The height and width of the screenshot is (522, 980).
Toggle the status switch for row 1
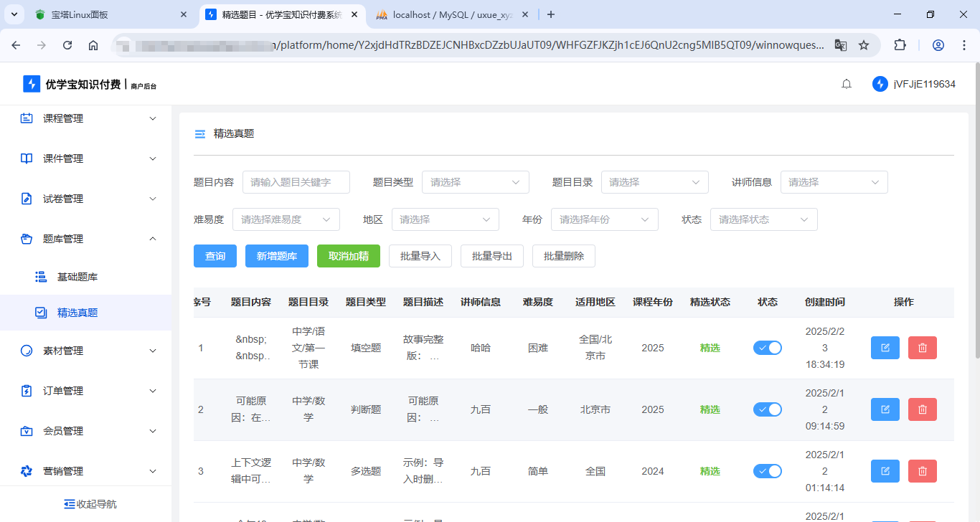[x=767, y=348]
